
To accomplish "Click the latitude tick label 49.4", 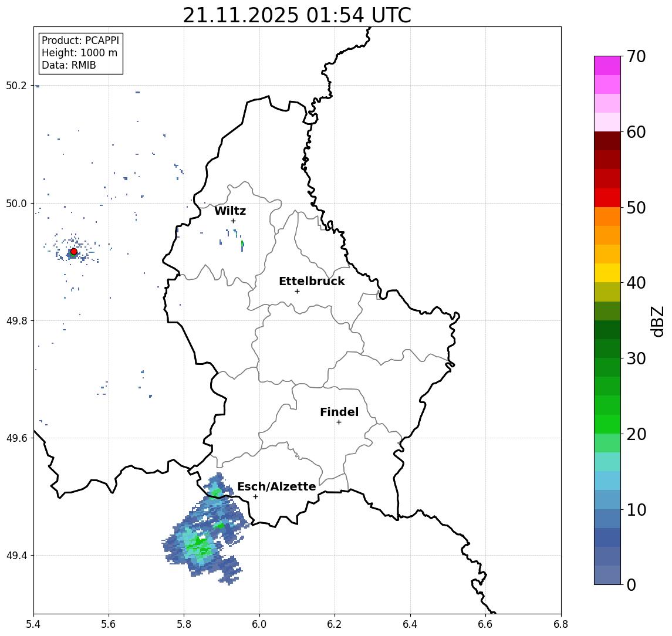I will pos(16,556).
